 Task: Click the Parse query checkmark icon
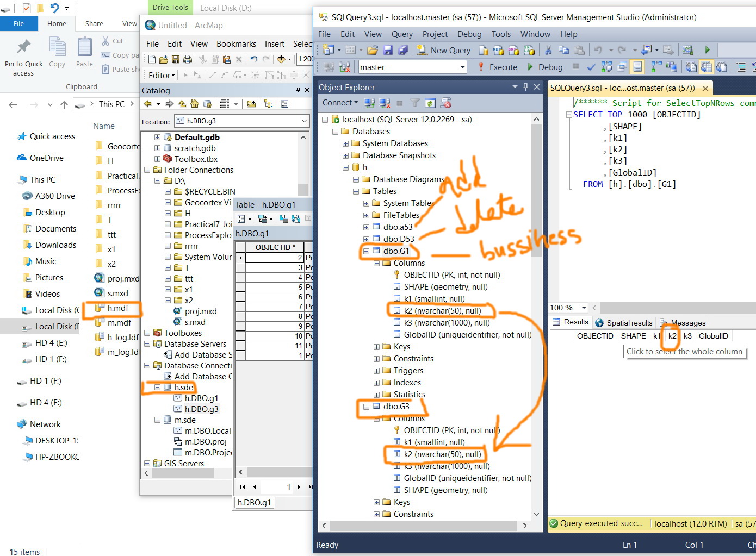(x=591, y=67)
